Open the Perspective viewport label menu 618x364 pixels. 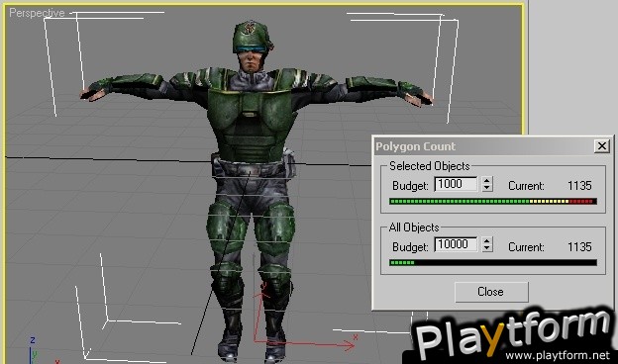[37, 13]
